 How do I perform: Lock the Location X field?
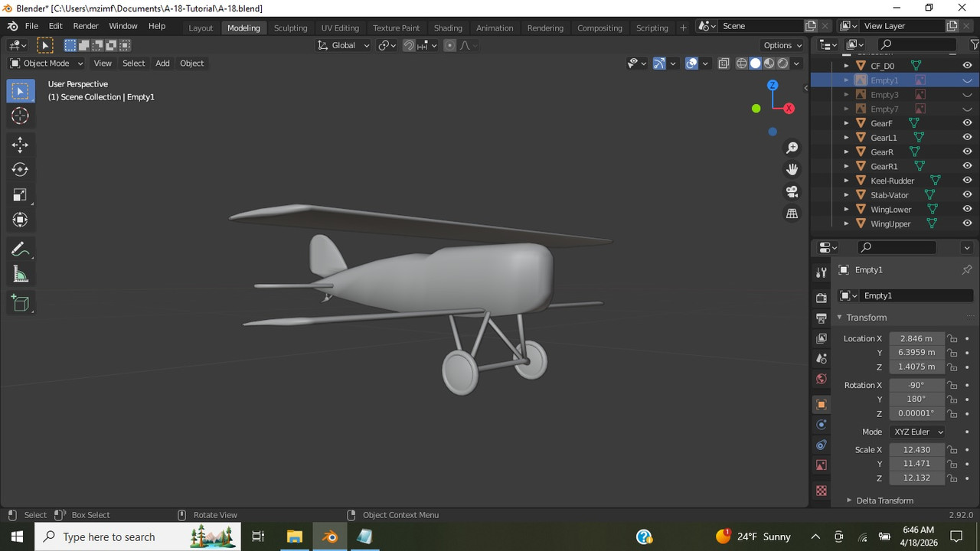click(952, 338)
